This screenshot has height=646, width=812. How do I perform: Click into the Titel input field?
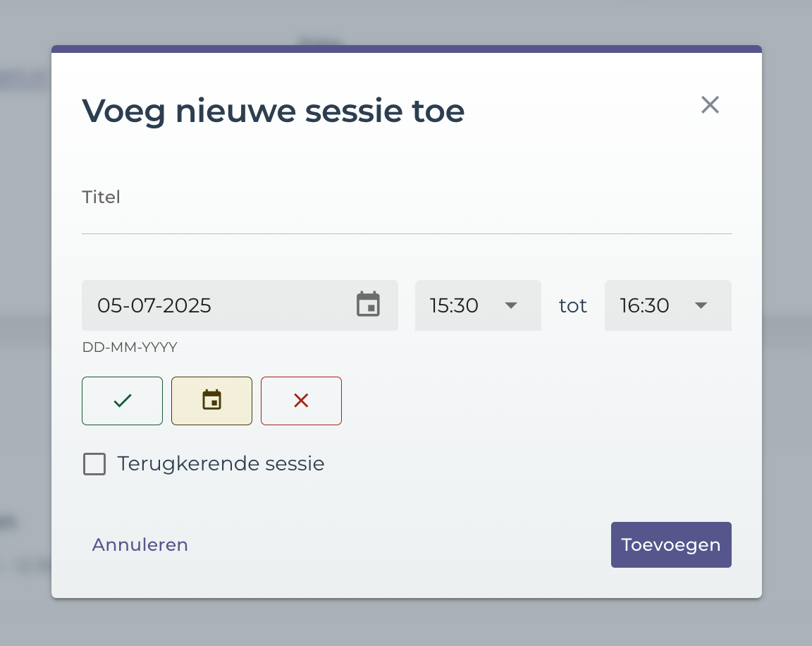406,219
